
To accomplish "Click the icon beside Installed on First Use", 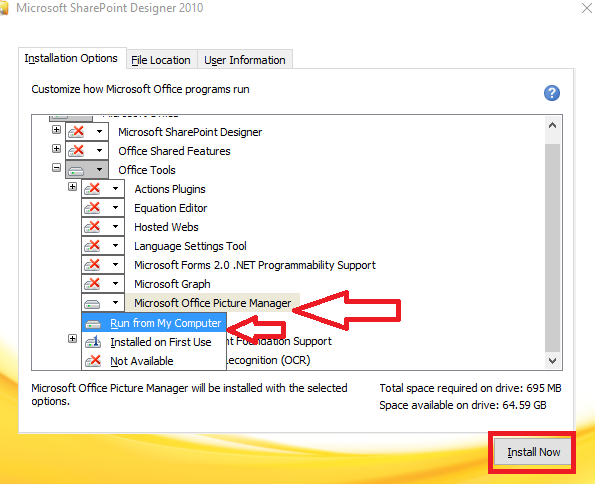I will [x=93, y=342].
